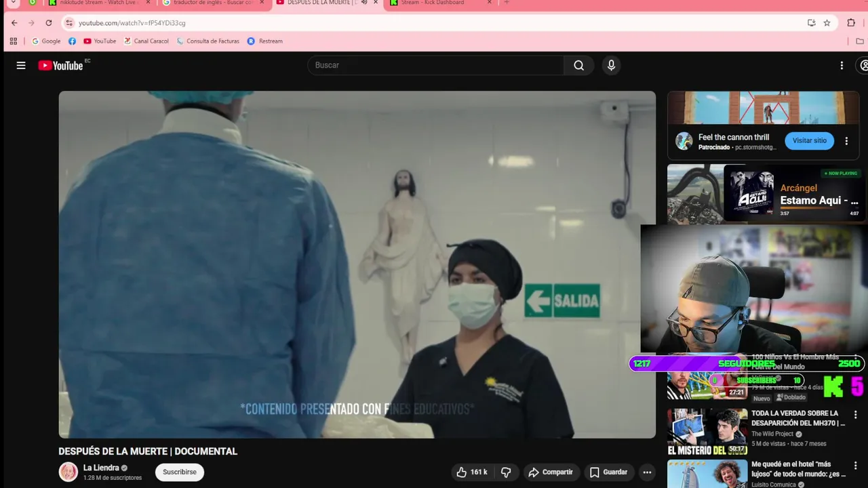Screen dimensions: 868x488
Task: Reload the current page
Action: click(48, 22)
